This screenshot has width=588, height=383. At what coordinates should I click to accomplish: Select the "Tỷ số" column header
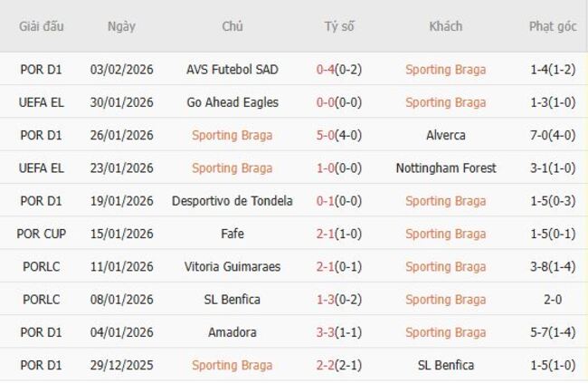coord(339,26)
